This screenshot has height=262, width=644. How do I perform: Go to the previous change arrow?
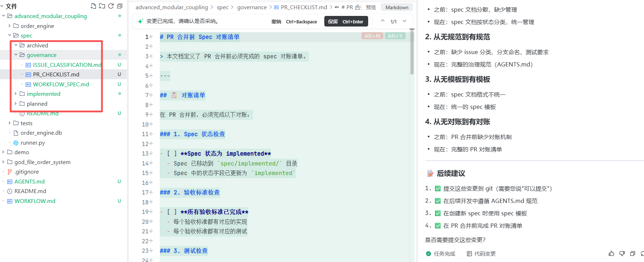click(x=383, y=21)
